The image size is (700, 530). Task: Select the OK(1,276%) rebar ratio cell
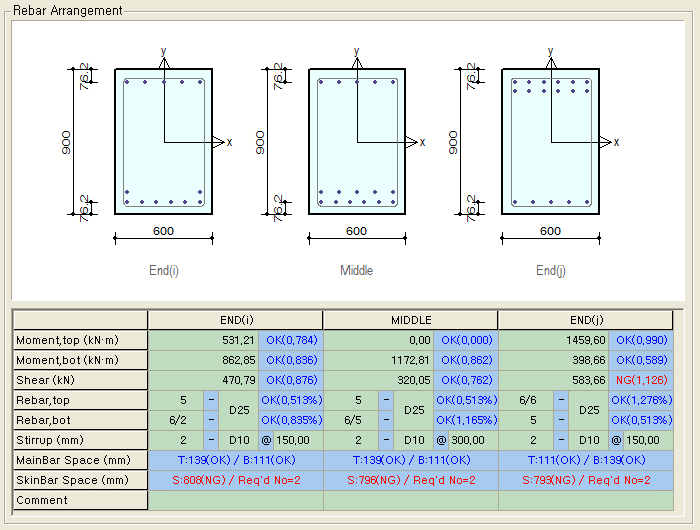(641, 400)
